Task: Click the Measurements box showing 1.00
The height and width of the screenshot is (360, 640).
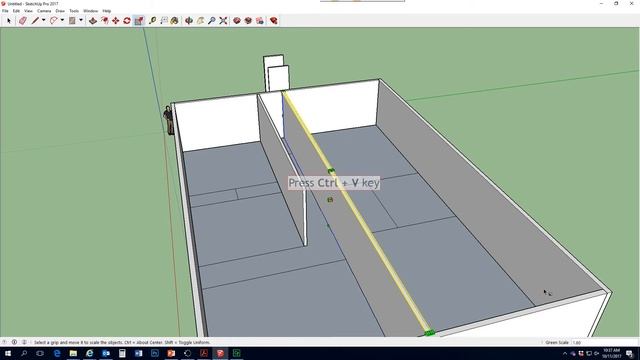Action: point(604,342)
